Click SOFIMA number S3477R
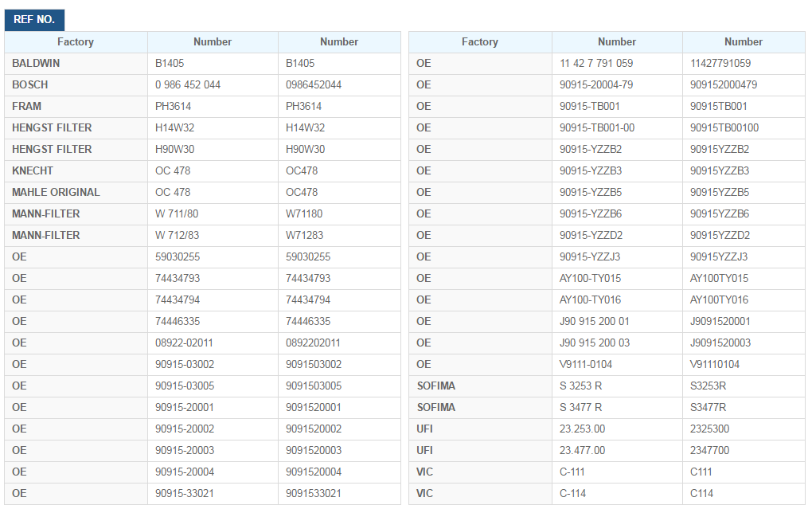This screenshot has height=509, width=812. pos(708,407)
